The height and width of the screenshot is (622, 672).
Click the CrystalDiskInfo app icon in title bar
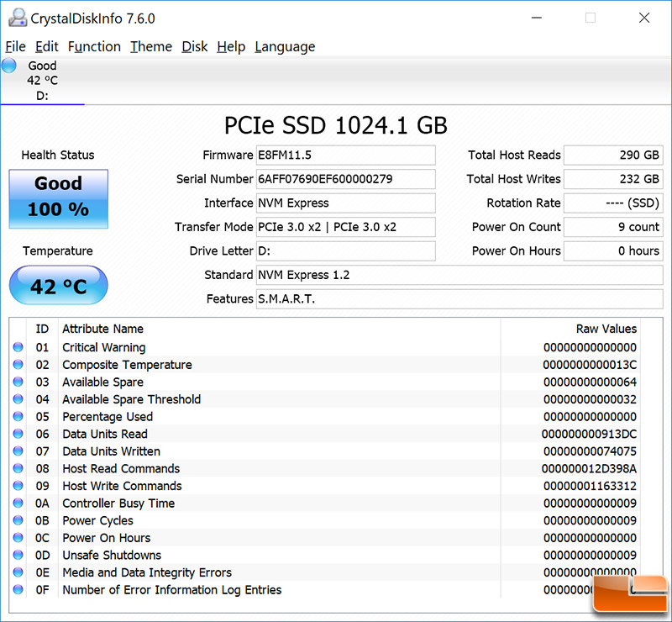click(x=18, y=18)
